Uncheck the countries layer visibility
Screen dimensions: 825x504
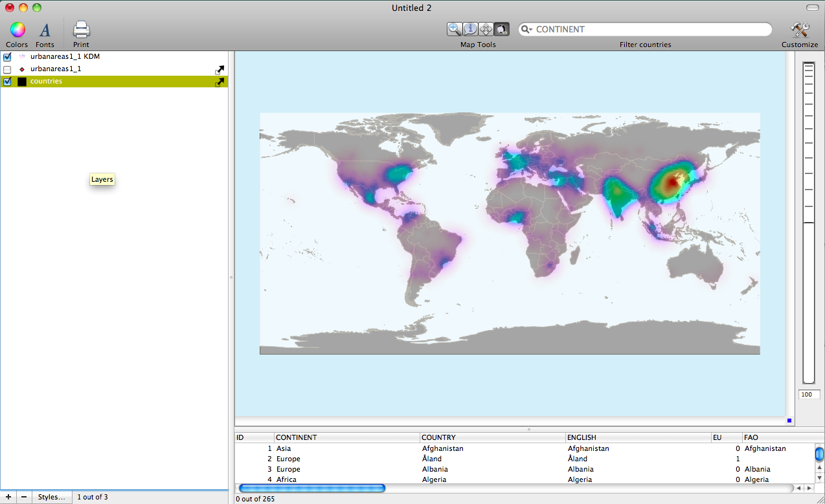point(8,82)
